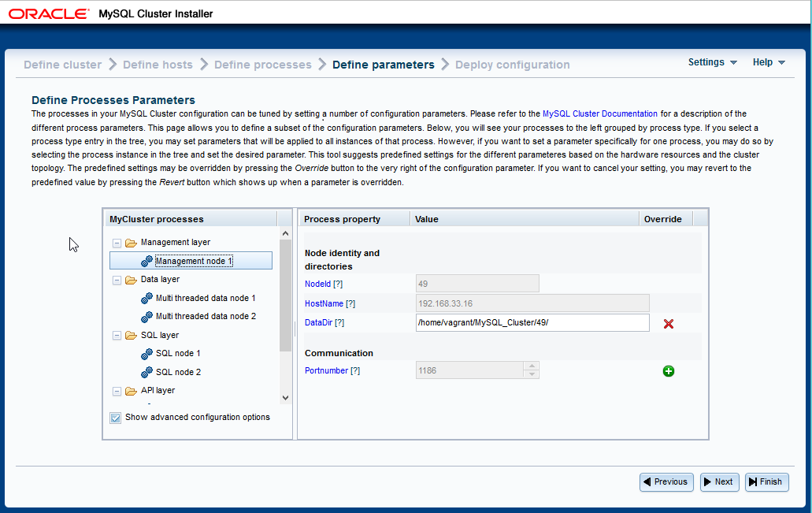Increase Portnumber with the up spinner arrow
Image resolution: width=812 pixels, height=513 pixels.
click(x=532, y=366)
